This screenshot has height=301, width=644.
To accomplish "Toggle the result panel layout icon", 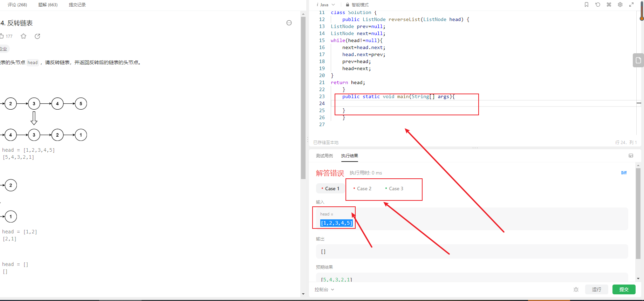I will pyautogui.click(x=631, y=156).
